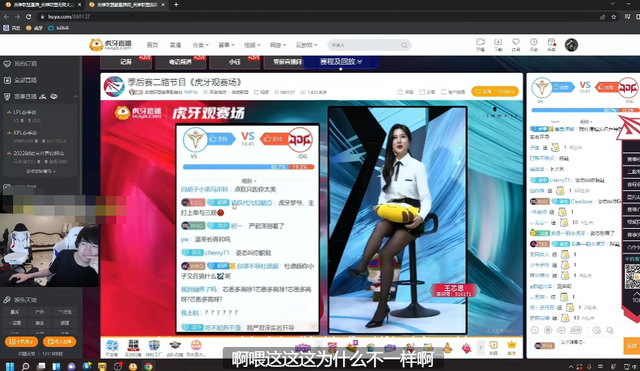Open the user avatar in the header
This screenshot has width=640, height=371.
[x=571, y=45]
